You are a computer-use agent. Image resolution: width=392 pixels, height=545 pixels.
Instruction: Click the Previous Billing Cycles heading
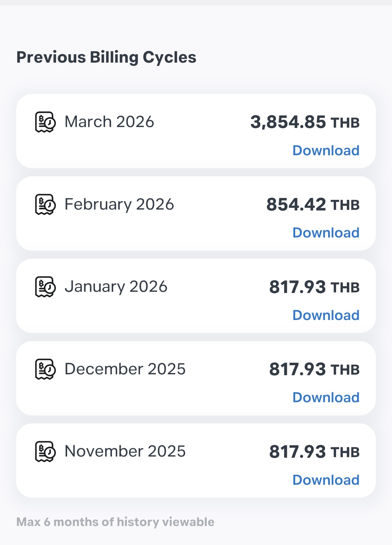click(106, 57)
